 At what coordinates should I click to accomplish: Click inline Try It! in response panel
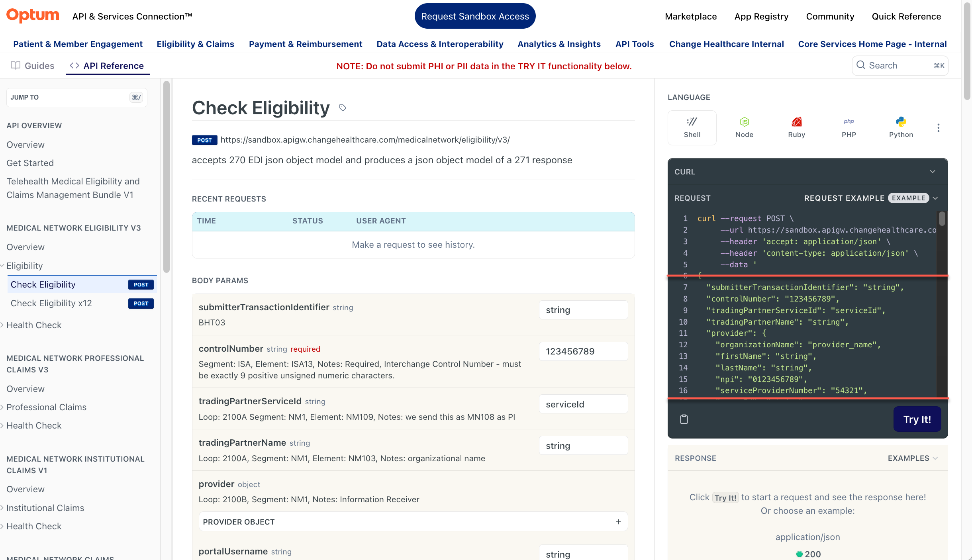[725, 497]
